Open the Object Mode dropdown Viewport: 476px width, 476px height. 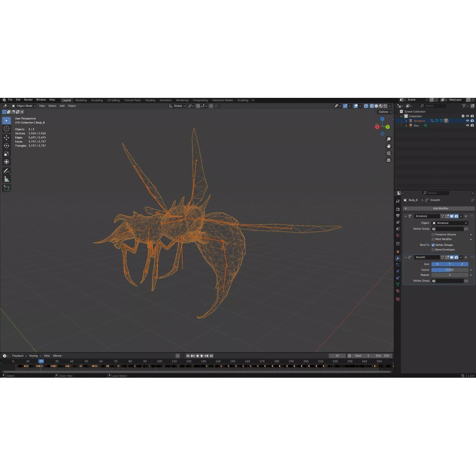[x=24, y=106]
